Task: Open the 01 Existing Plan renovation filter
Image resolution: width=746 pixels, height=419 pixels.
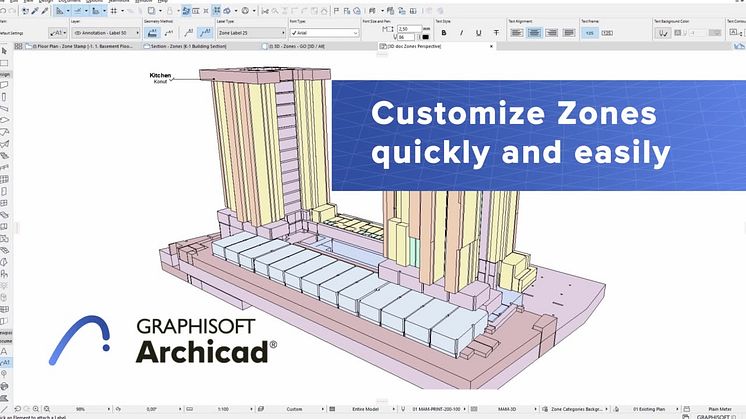Action: coord(650,409)
